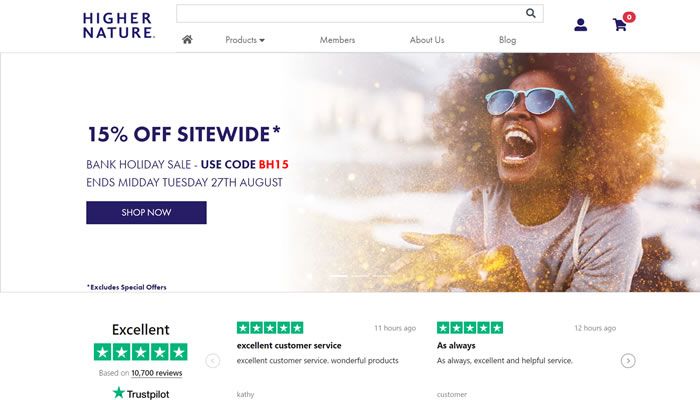Click the 15% Off Sitewide banner heading
The height and width of the screenshot is (400, 700).
pyautogui.click(x=184, y=134)
